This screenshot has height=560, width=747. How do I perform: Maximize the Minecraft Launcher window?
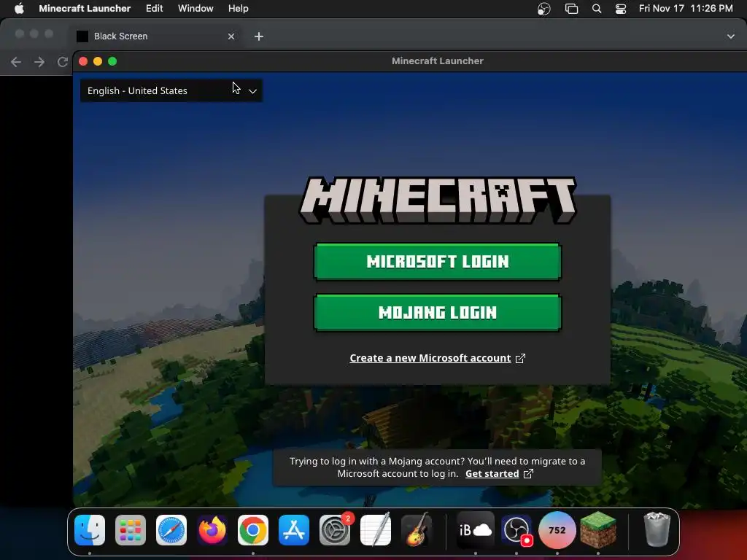click(x=112, y=61)
